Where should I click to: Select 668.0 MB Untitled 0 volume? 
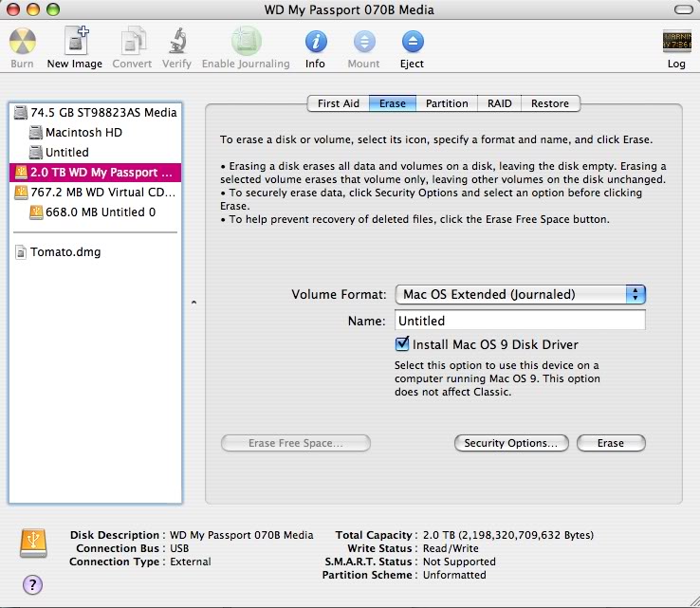pyautogui.click(x=95, y=212)
